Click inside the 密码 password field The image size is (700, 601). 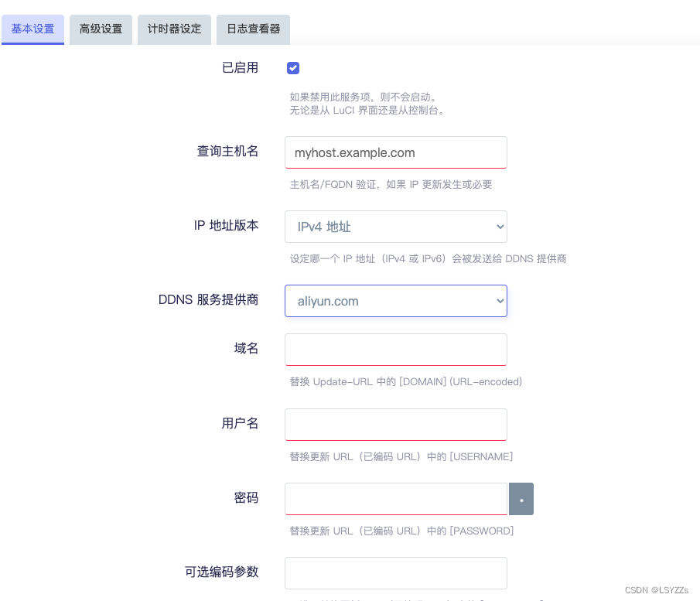click(x=395, y=499)
